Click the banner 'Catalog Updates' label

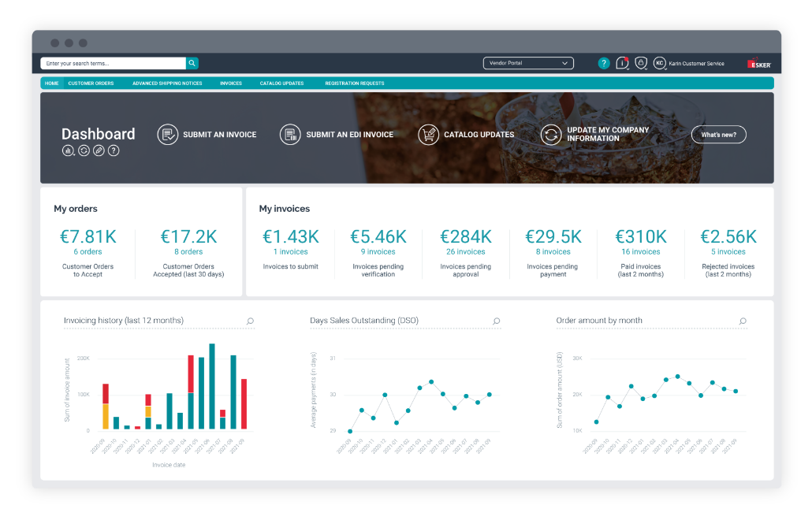[479, 135]
